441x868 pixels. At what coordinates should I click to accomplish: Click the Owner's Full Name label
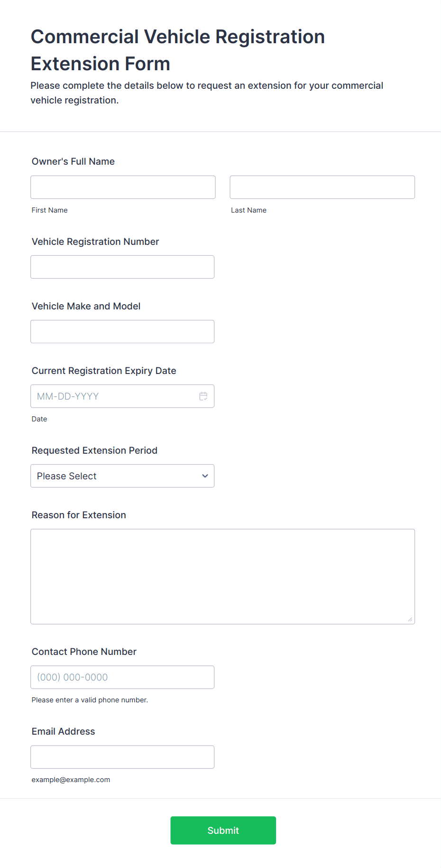[73, 161]
